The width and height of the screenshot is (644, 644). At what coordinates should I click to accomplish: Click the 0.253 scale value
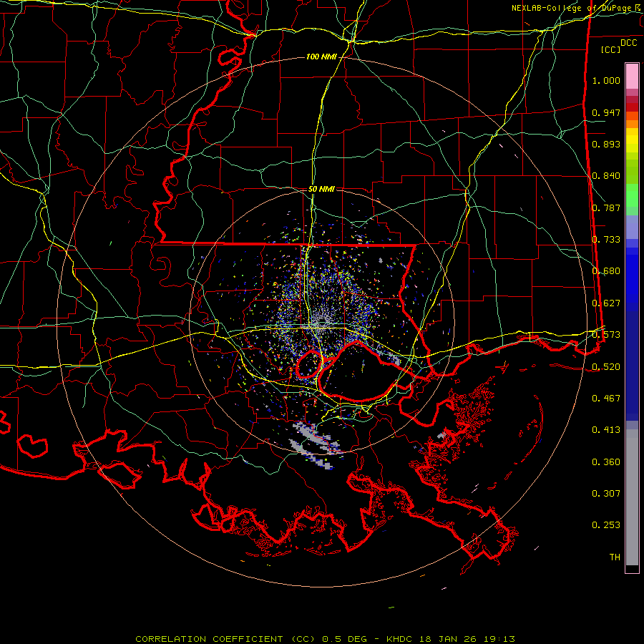[606, 525]
